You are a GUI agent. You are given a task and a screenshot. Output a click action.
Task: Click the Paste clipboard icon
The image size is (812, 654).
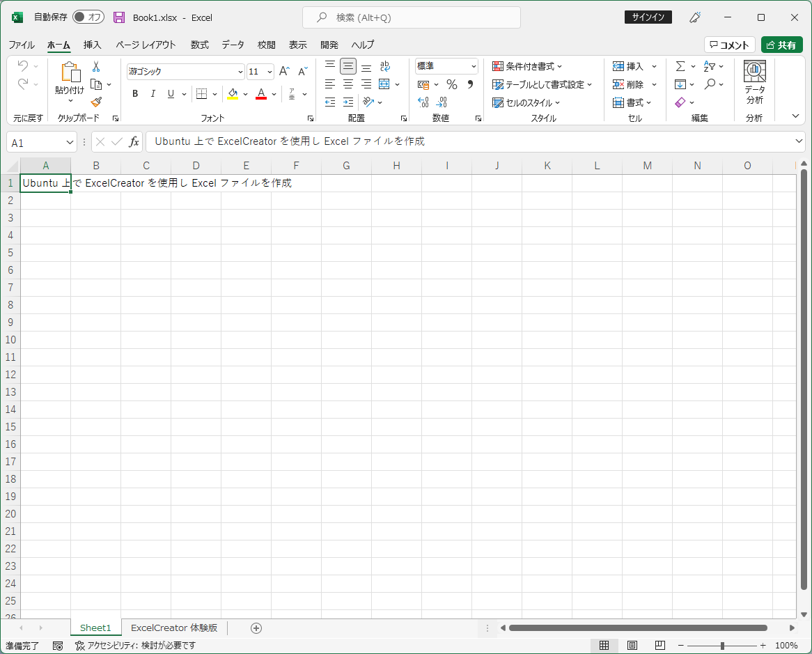point(70,72)
